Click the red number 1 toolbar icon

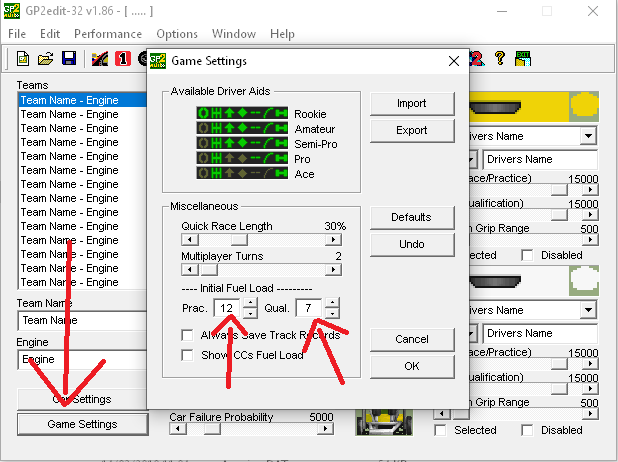[x=122, y=59]
